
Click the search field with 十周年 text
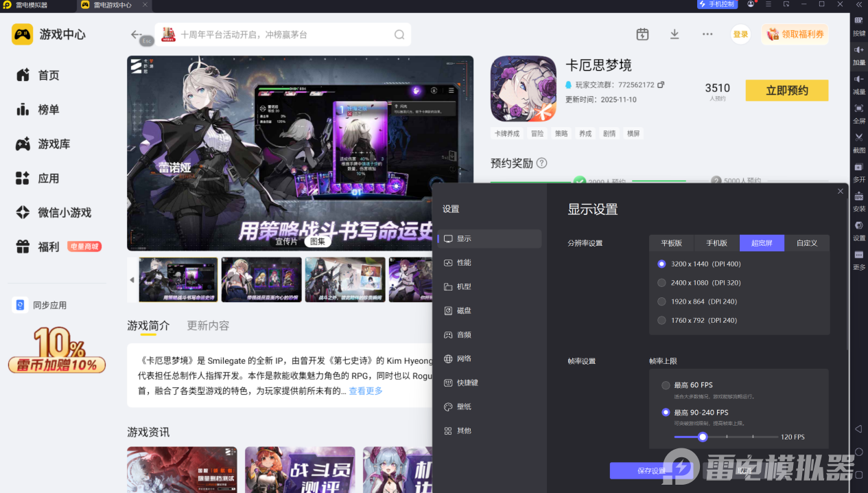click(283, 34)
